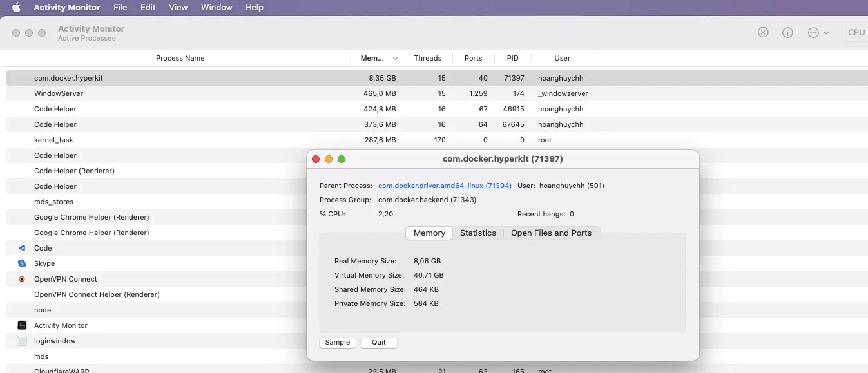868x373 pixels.
Task: Click Virtual Memory Size value 40,71 GB
Action: [429, 275]
